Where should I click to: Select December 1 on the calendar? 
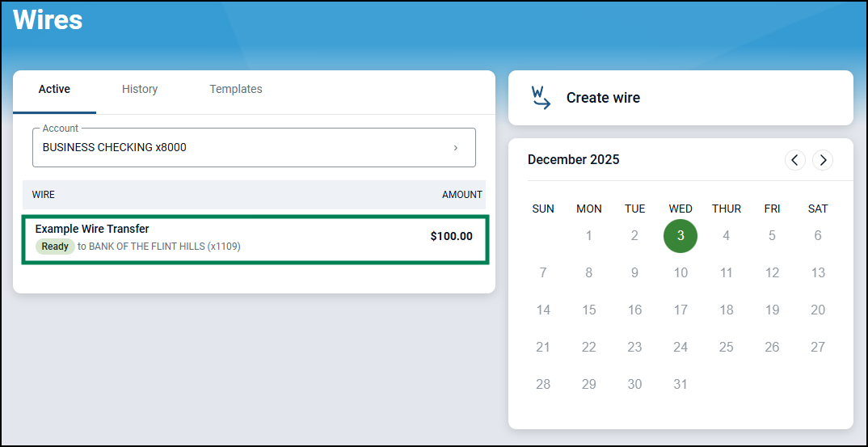(589, 235)
